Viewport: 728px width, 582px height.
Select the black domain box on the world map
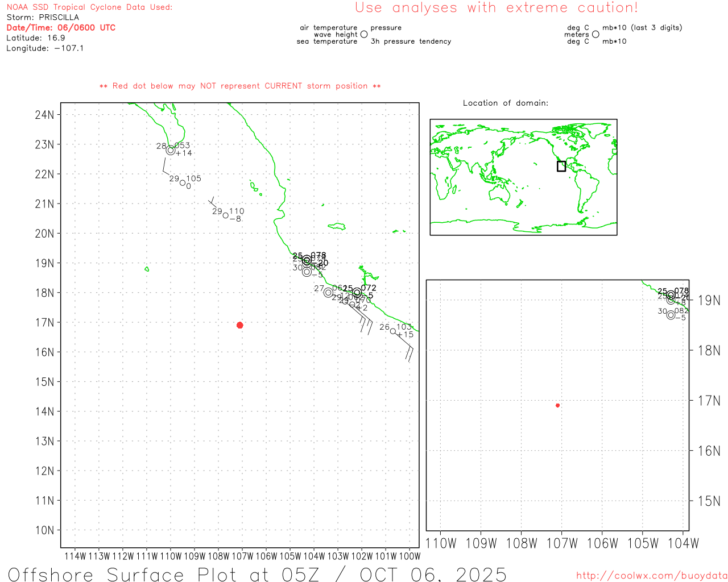561,166
